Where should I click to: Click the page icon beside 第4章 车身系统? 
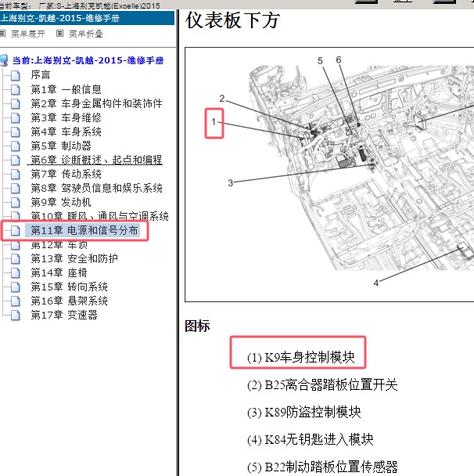16,132
